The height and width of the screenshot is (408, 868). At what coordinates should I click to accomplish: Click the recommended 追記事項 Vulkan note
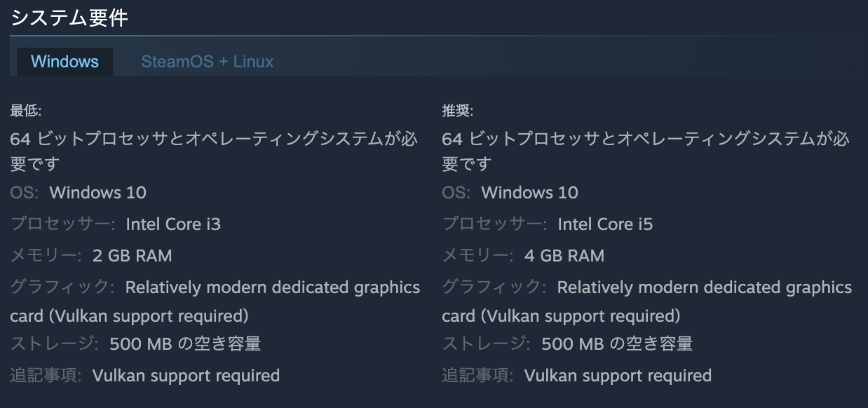coord(618,375)
